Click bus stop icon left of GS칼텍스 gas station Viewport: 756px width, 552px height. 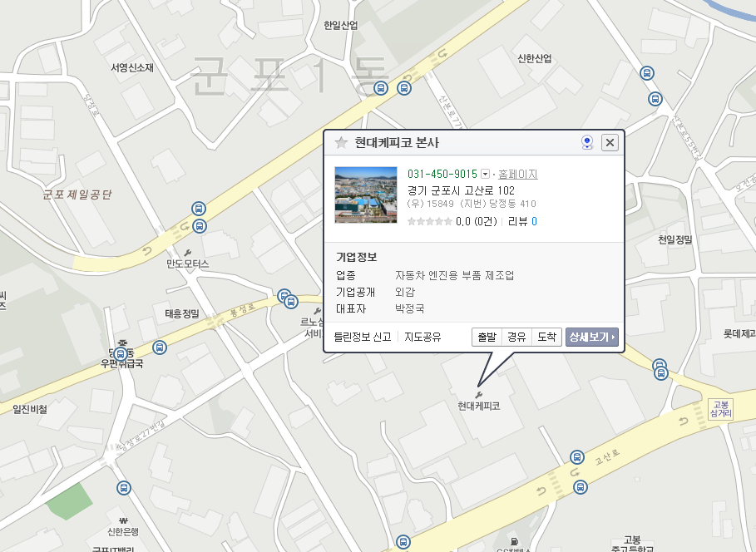tap(403, 542)
